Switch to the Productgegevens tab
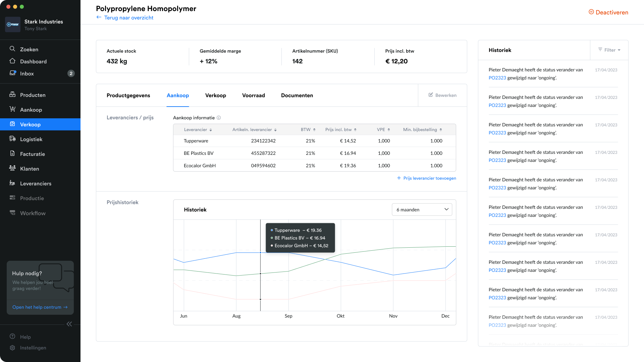The image size is (644, 362). click(x=128, y=96)
